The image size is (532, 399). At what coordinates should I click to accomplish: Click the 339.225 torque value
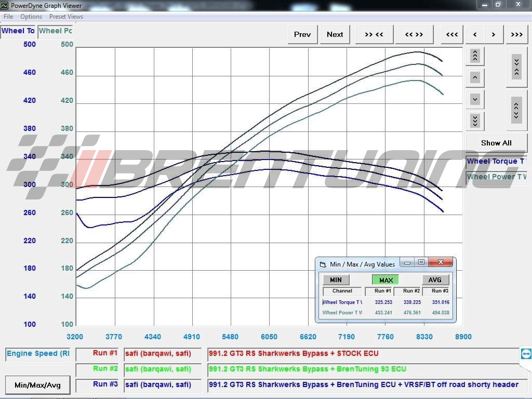coord(412,302)
